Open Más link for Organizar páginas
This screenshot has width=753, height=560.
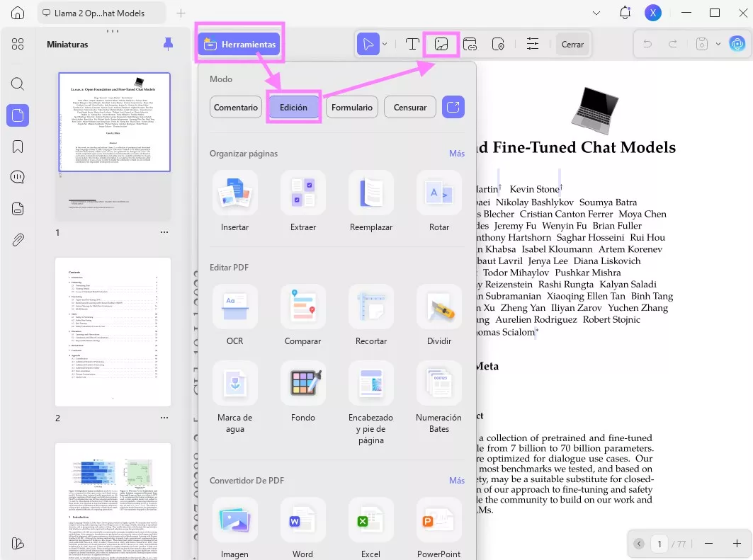[x=457, y=154]
